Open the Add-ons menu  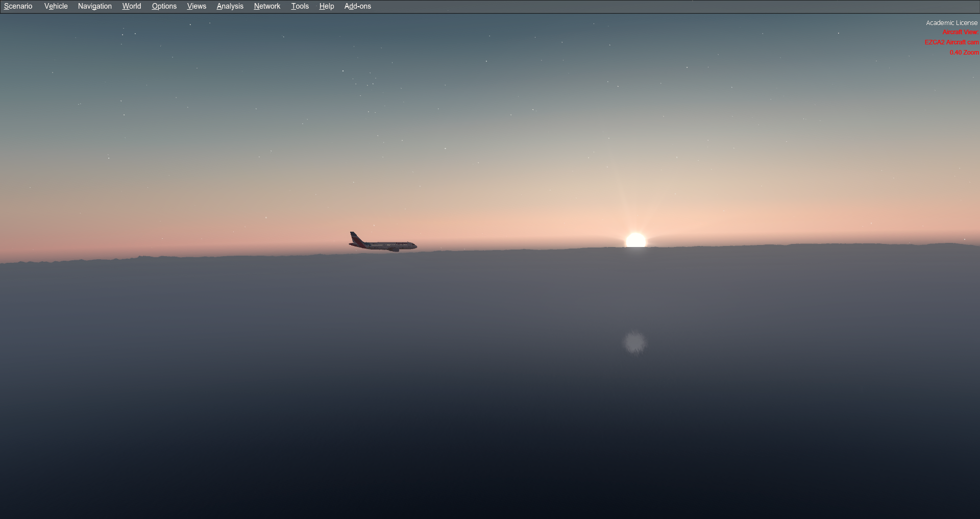[x=358, y=6]
